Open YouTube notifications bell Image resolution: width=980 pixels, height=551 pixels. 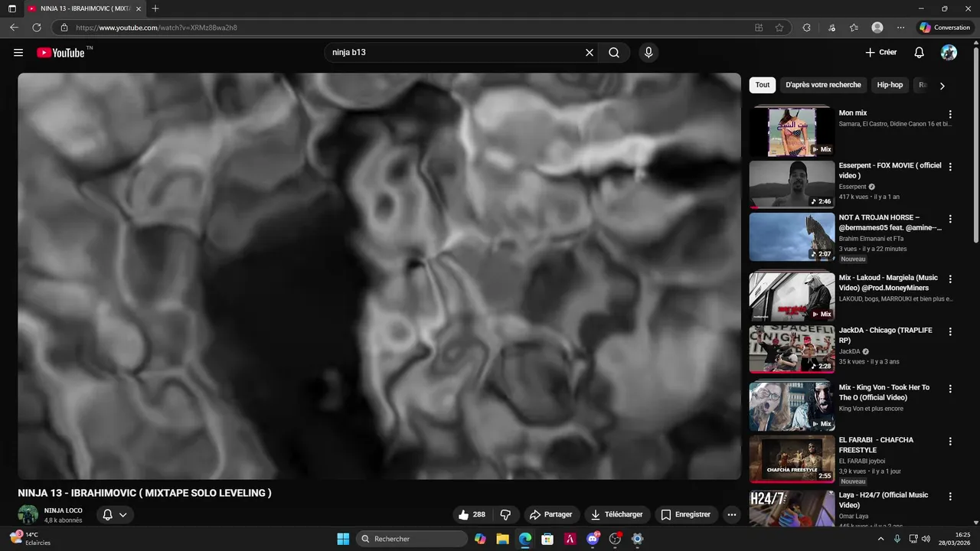tap(920, 53)
